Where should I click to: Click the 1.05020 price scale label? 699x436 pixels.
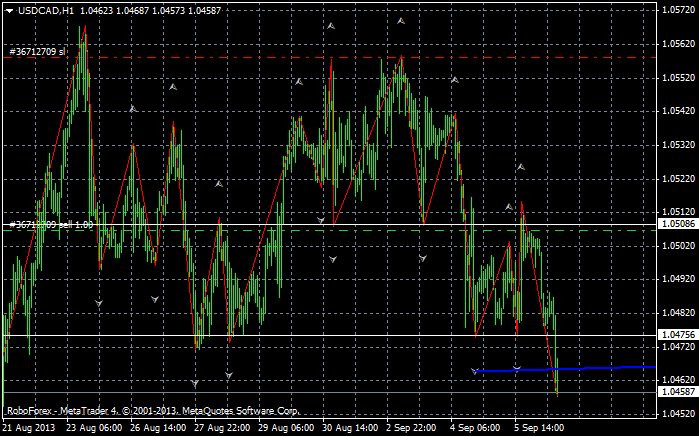point(678,246)
